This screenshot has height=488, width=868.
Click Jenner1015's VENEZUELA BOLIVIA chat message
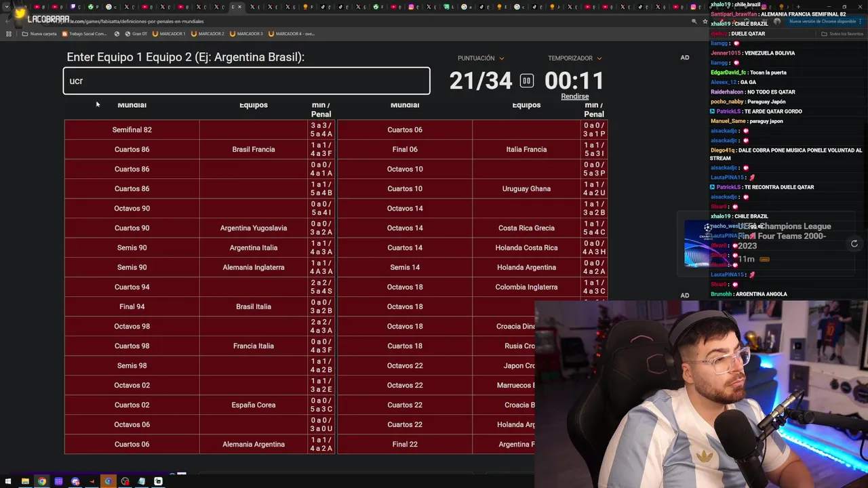click(x=753, y=53)
